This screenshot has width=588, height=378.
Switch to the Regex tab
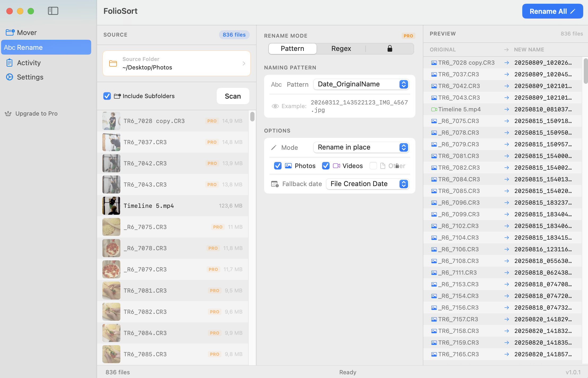click(x=341, y=49)
